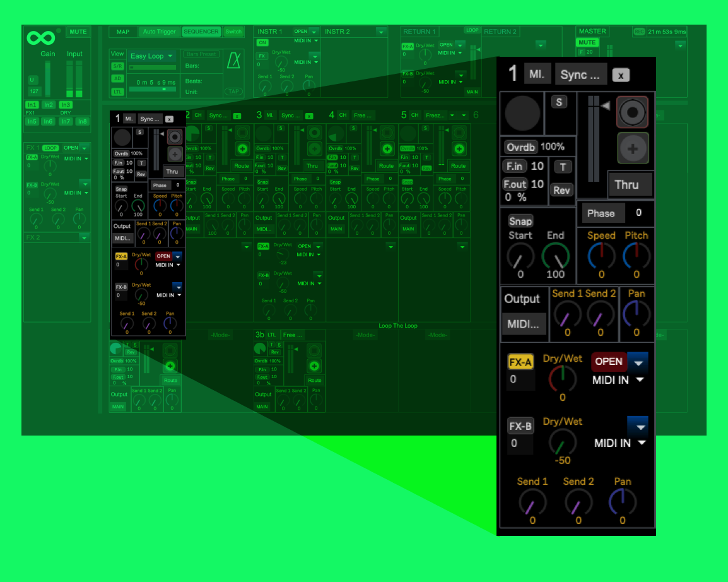This screenshot has height=582, width=728.
Task: Toggle Rev reverse in enlarged track 1
Action: tap(561, 190)
